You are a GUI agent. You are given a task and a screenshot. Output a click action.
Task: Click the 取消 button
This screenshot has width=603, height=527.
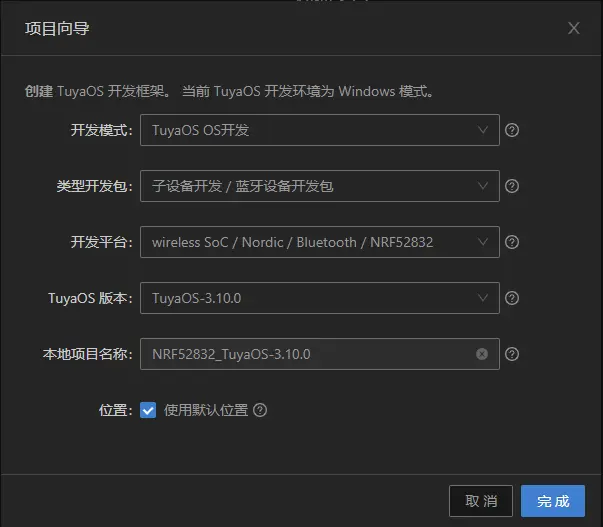pyautogui.click(x=481, y=501)
